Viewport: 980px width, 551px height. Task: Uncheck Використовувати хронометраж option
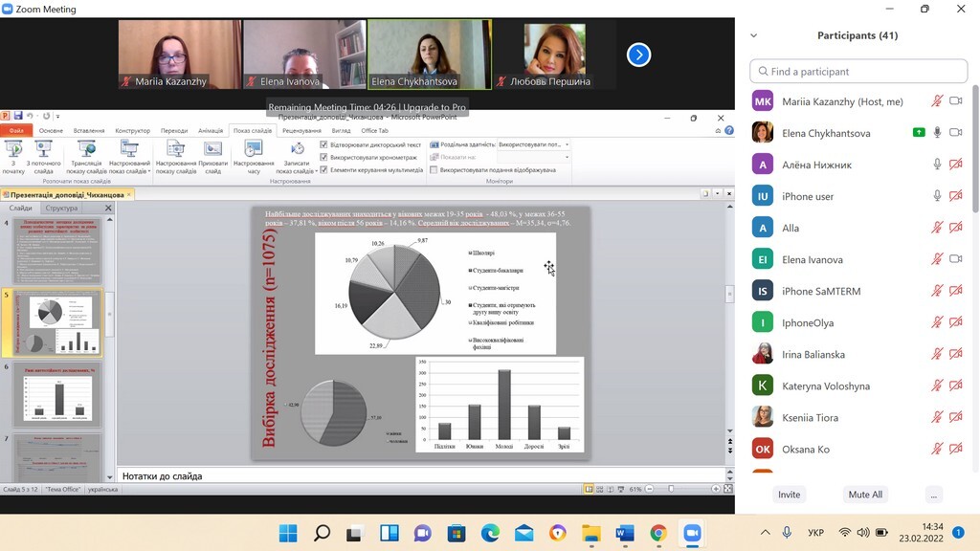[323, 157]
